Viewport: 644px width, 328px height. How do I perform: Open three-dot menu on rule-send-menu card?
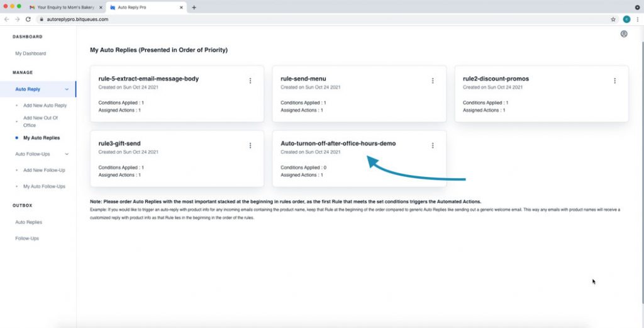[x=433, y=81]
